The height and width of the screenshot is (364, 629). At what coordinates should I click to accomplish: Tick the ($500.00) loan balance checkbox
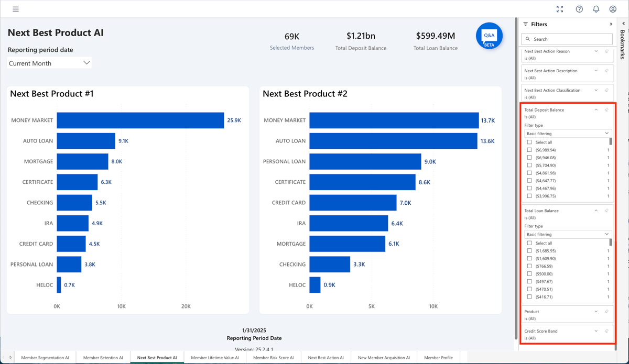click(529, 274)
